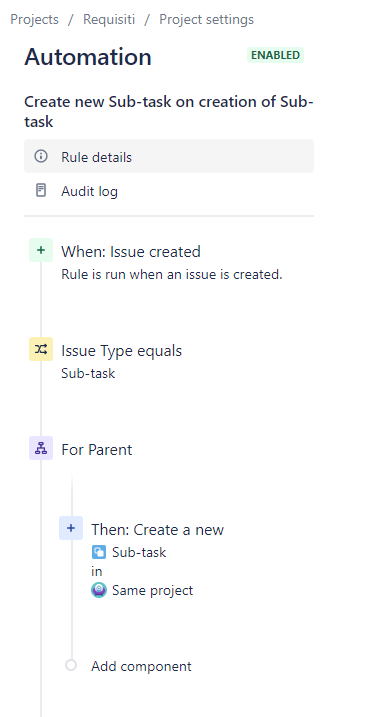
Task: Open the Rule details menu item
Action: [x=169, y=156]
